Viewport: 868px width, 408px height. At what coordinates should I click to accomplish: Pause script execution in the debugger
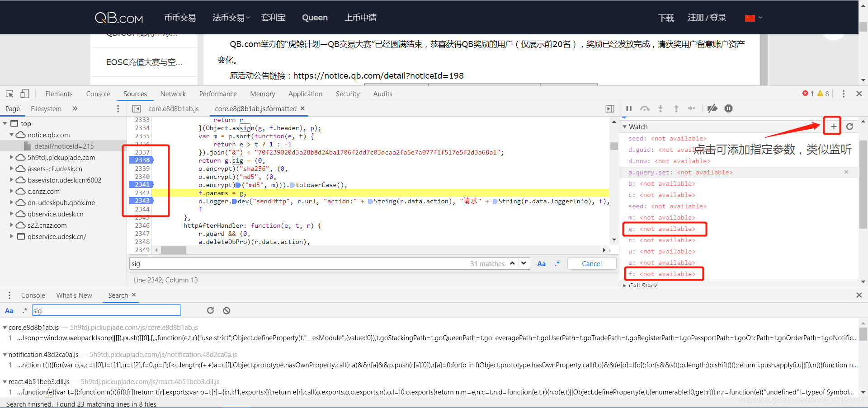pyautogui.click(x=629, y=108)
